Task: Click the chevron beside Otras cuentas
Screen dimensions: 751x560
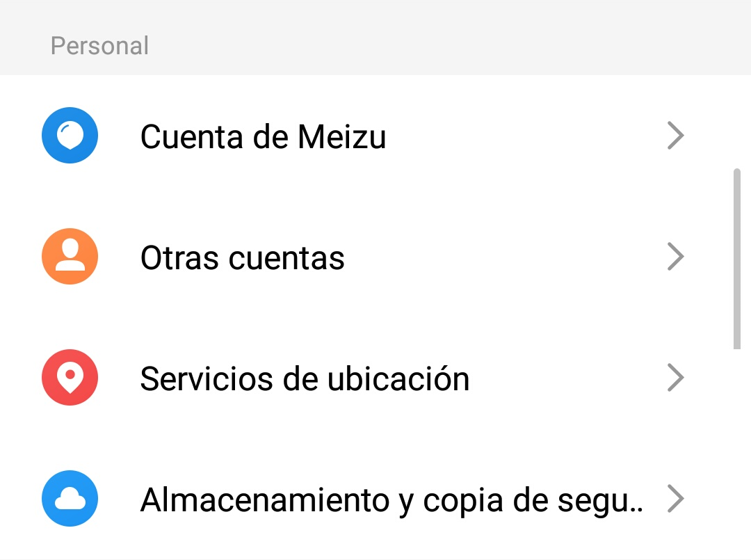Action: pyautogui.click(x=675, y=257)
